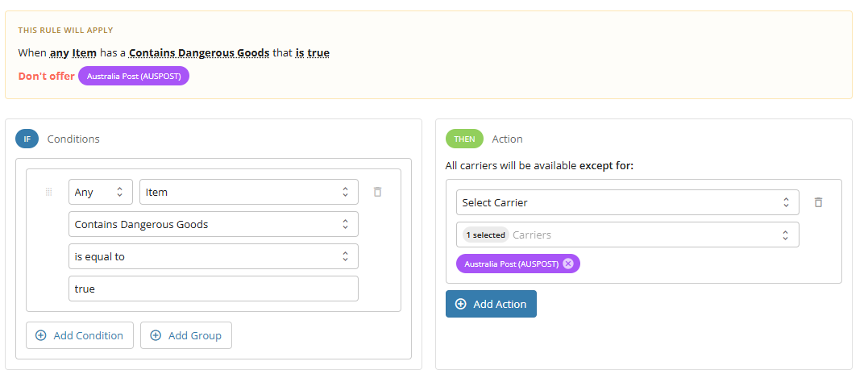Delete the condition with trash icon

point(377,192)
